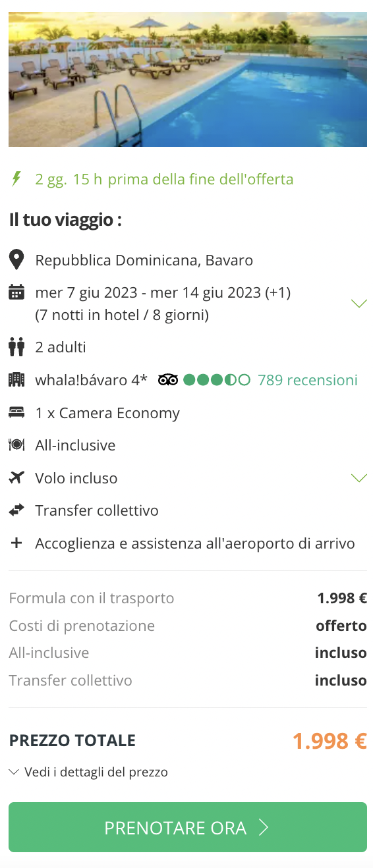
Task: Click the plus icon beside Accoglienza e assistenza
Action: pos(16,543)
